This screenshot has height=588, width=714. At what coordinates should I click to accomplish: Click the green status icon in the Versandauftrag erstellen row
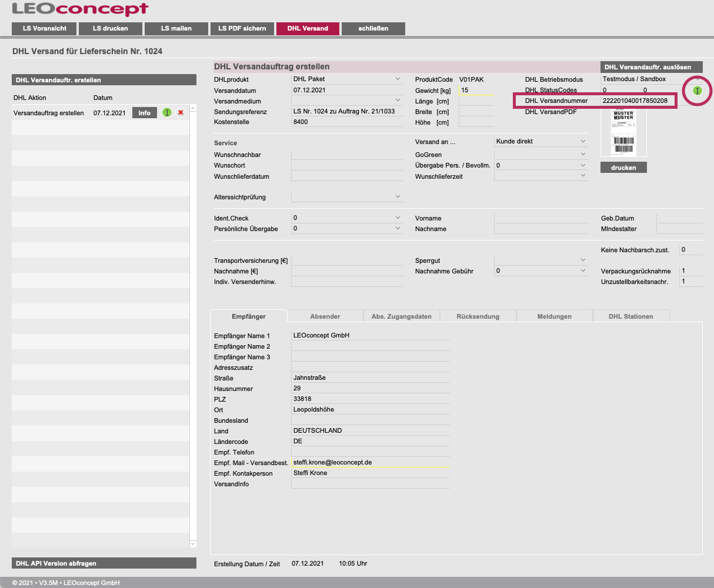pos(167,112)
